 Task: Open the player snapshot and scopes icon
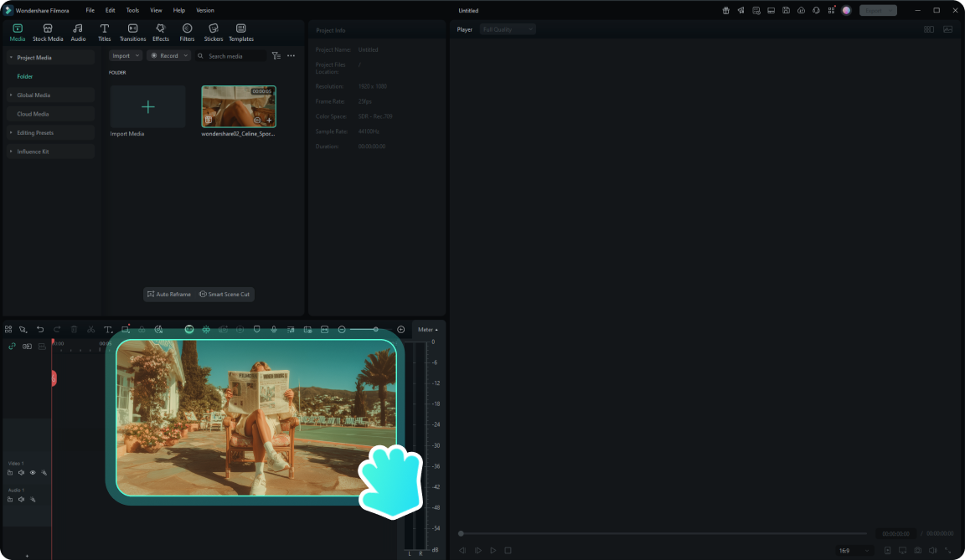click(947, 29)
